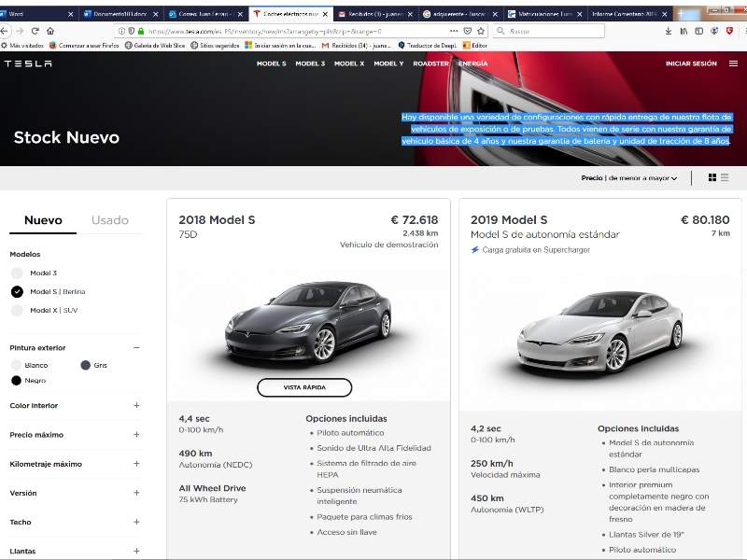Switch to list view of inventory

[x=725, y=177]
